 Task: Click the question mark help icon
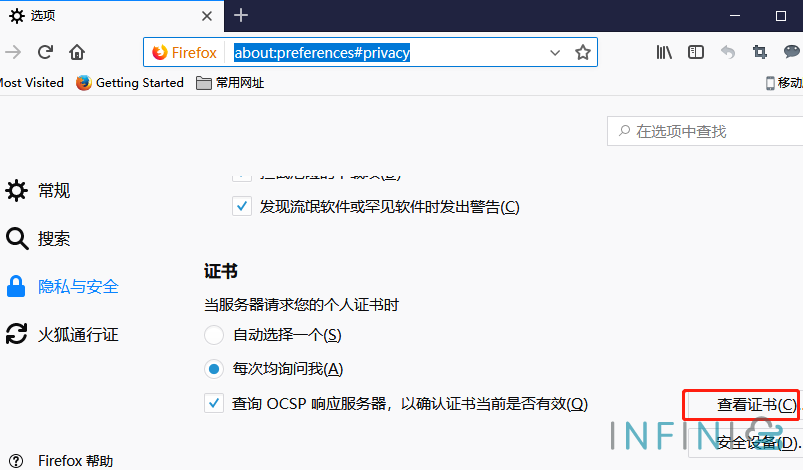(x=16, y=461)
